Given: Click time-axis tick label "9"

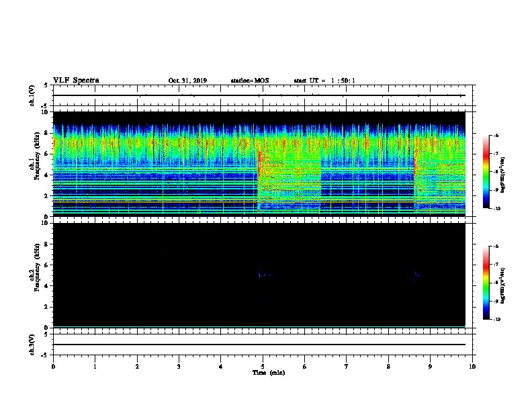Looking at the screenshot, I should pyautogui.click(x=430, y=367).
